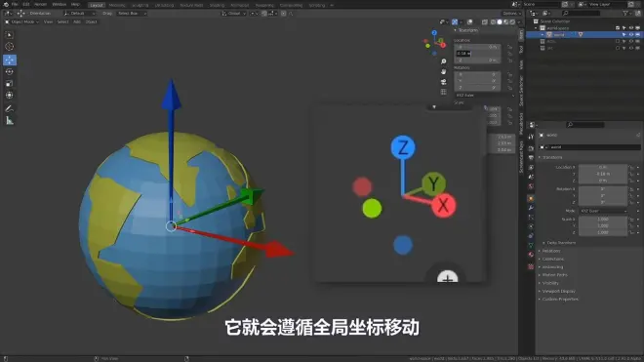Pick the Annotate pencil tool

point(10,108)
